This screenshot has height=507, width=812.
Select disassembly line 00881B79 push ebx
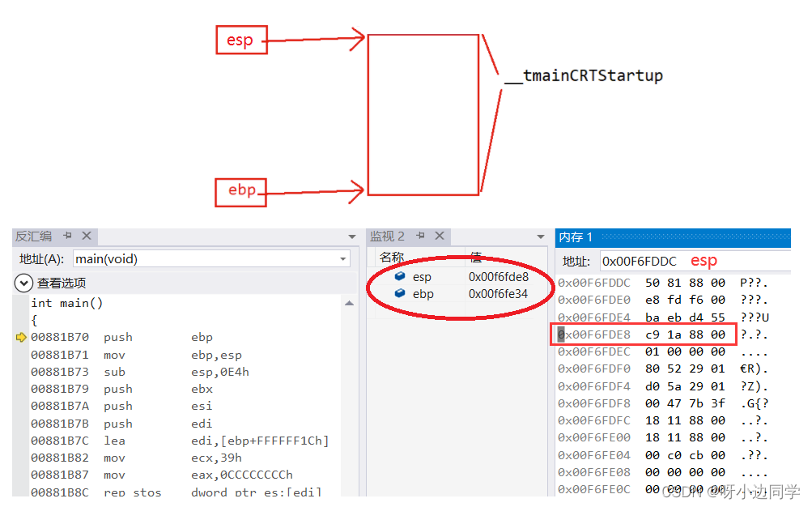(121, 390)
